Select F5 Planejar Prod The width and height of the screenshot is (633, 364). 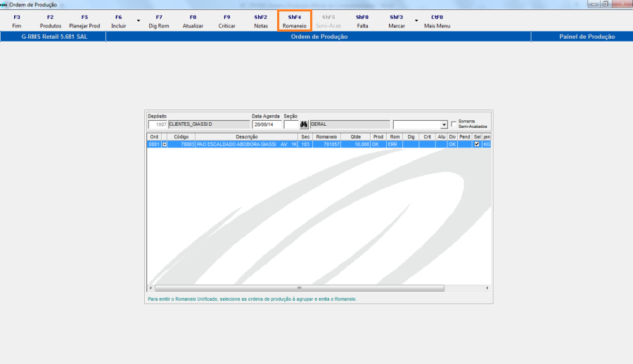coord(84,21)
